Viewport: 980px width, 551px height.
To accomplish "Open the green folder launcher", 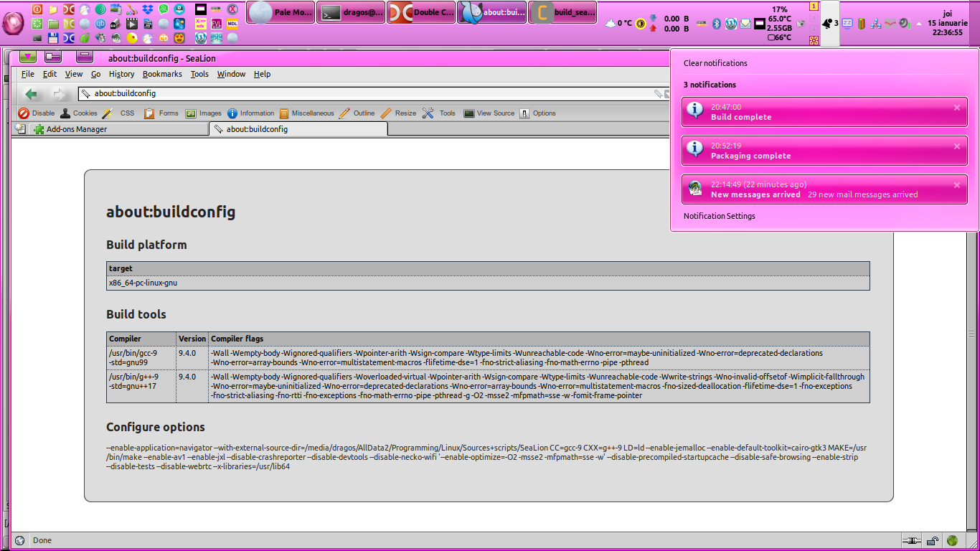I will tap(53, 24).
